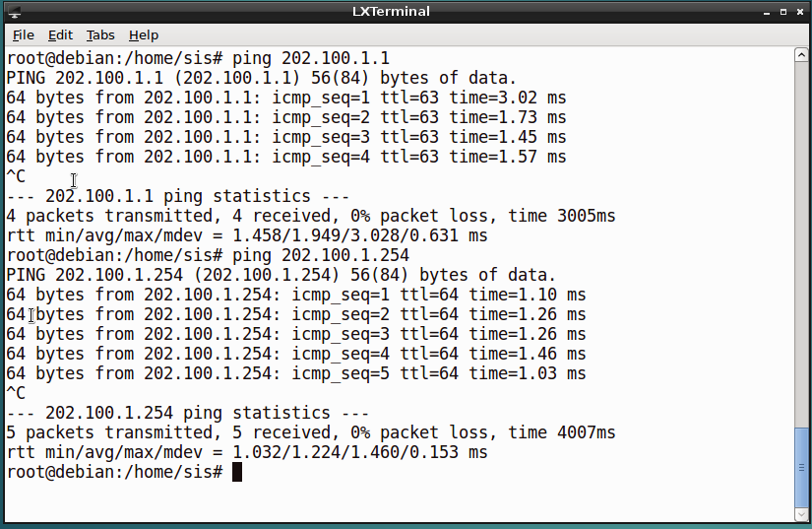The width and height of the screenshot is (812, 529).
Task: Click the first ^C line under time=1.57
Action: pyautogui.click(x=16, y=176)
